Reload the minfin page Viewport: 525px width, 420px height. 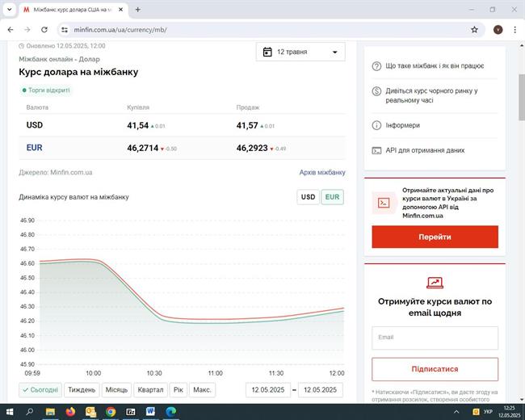click(x=44, y=30)
